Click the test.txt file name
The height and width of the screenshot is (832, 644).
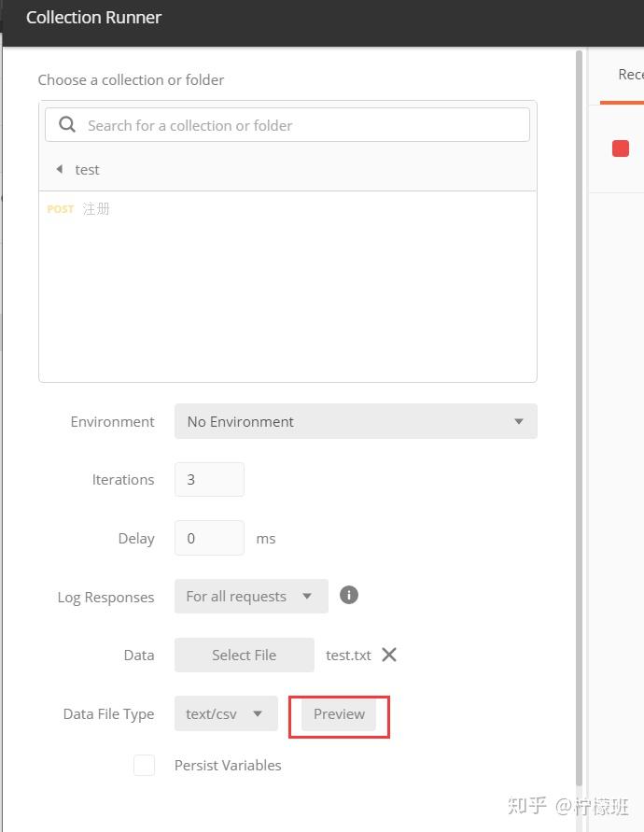(348, 656)
